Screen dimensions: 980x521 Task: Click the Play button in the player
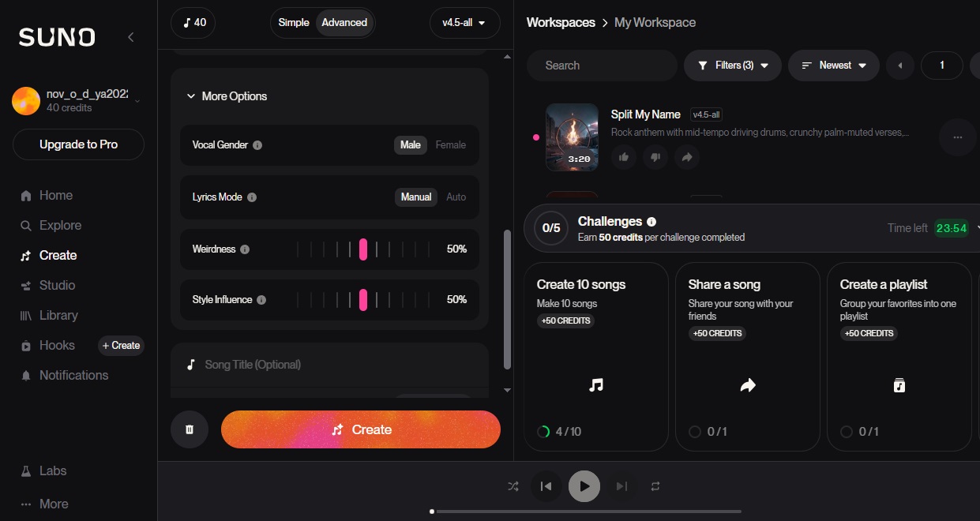click(584, 486)
